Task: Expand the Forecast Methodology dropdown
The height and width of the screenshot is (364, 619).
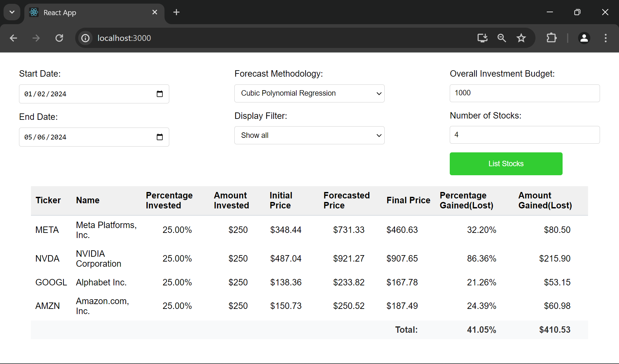Action: (x=309, y=93)
